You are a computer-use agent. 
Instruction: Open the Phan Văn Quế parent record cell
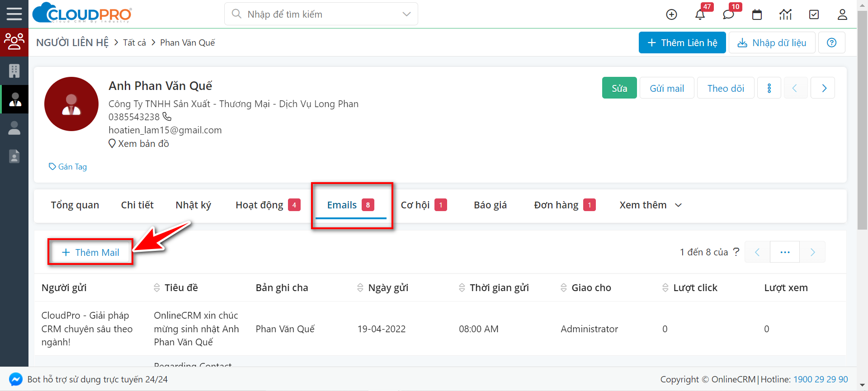pos(285,329)
